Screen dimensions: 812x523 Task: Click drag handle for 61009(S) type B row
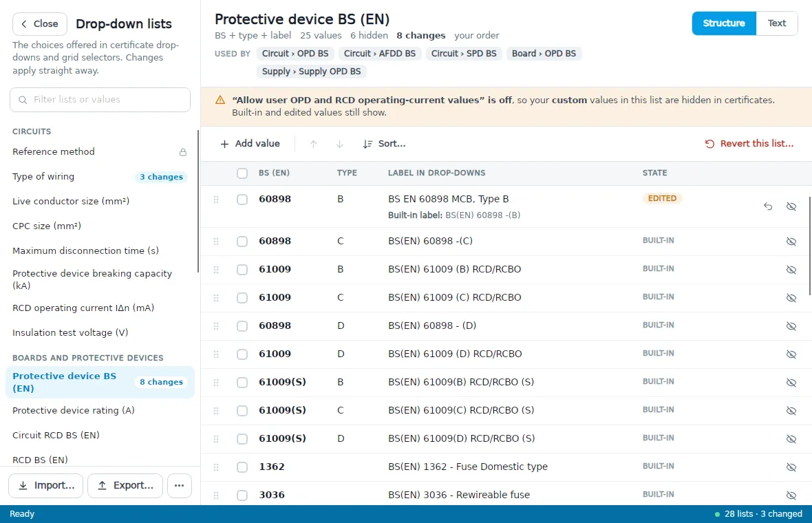216,383
